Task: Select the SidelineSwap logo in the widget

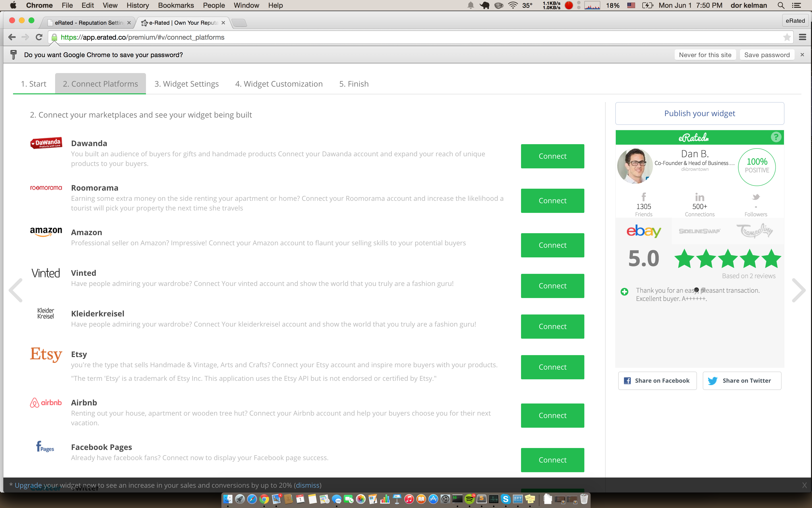Action: (x=700, y=231)
